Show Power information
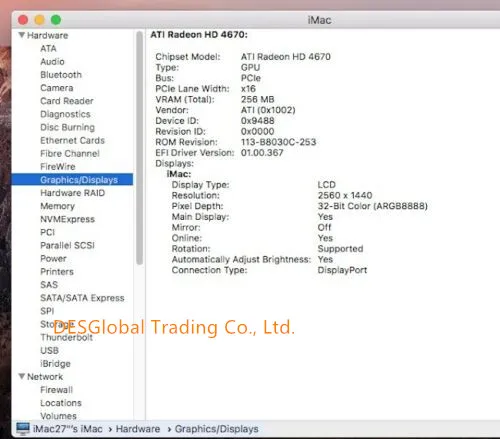This screenshot has height=439, width=500. pyautogui.click(x=53, y=259)
